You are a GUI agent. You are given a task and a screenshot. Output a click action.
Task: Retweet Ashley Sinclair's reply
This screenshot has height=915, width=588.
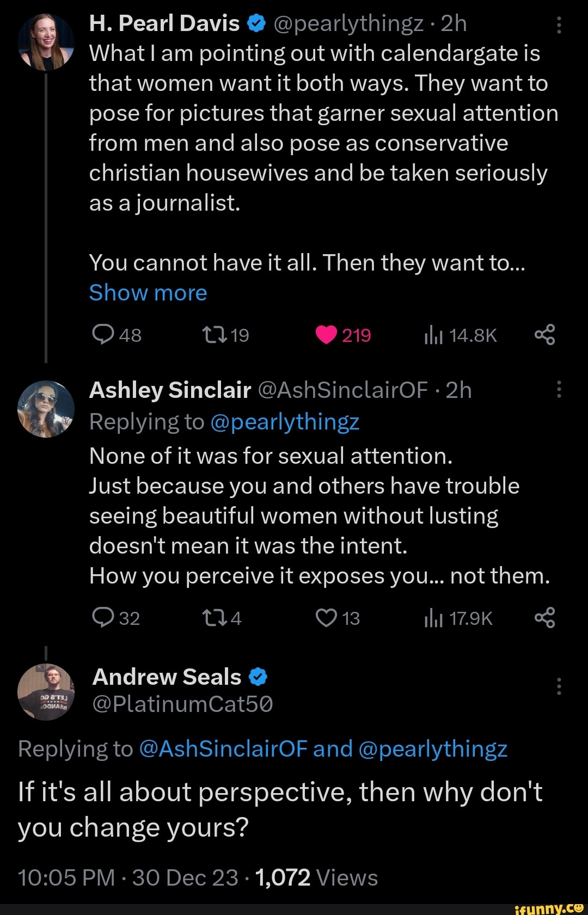point(211,618)
